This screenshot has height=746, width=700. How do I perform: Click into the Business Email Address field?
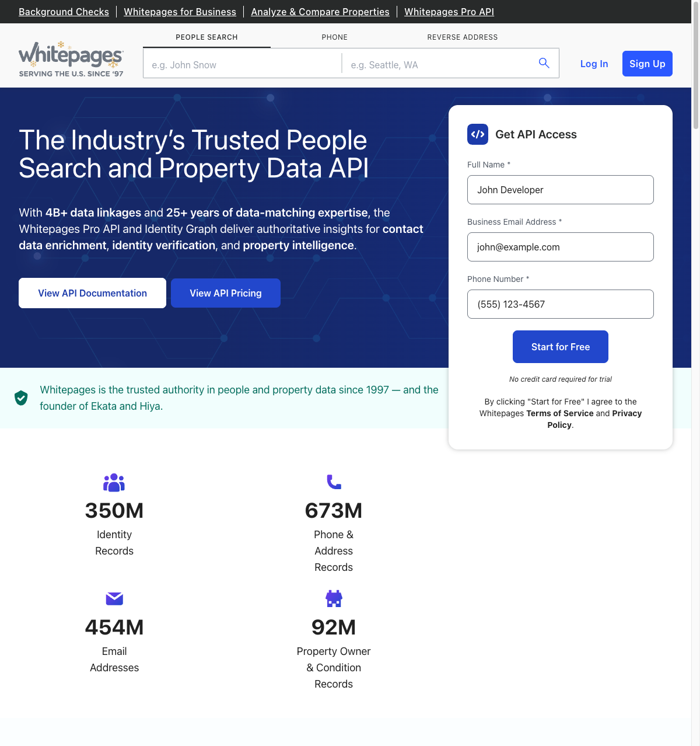click(x=560, y=247)
